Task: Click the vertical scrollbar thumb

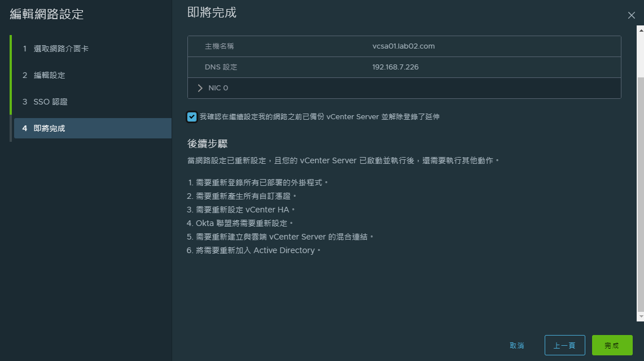Action: (641, 193)
